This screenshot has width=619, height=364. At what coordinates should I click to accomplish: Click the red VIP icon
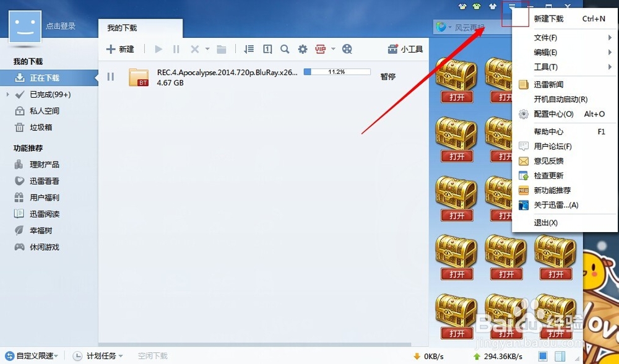[320, 49]
